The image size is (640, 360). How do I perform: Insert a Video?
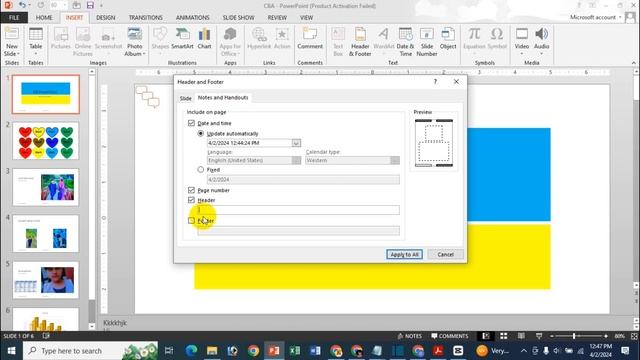[522, 42]
